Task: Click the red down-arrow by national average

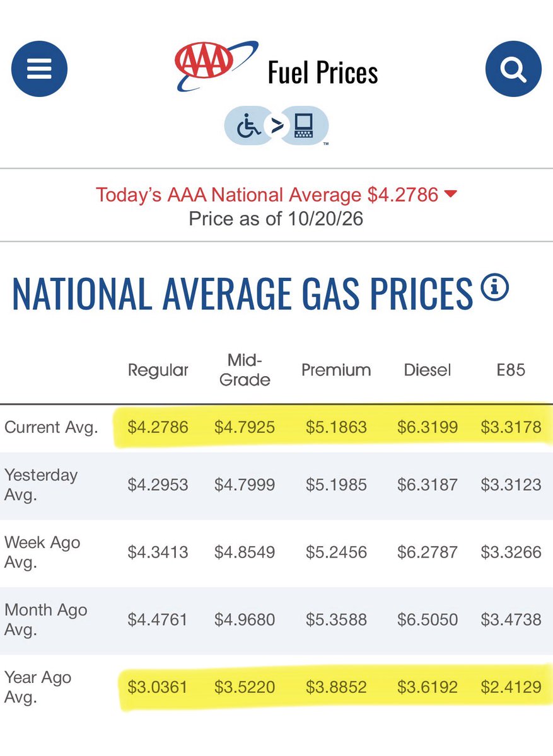Action: pos(450,195)
